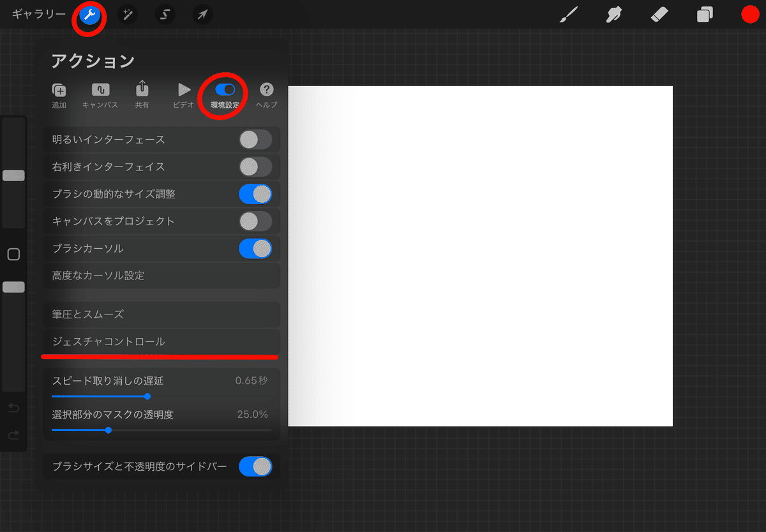The height and width of the screenshot is (532, 766).
Task: Click the brush size sidebar slider handle
Action: pyautogui.click(x=13, y=175)
